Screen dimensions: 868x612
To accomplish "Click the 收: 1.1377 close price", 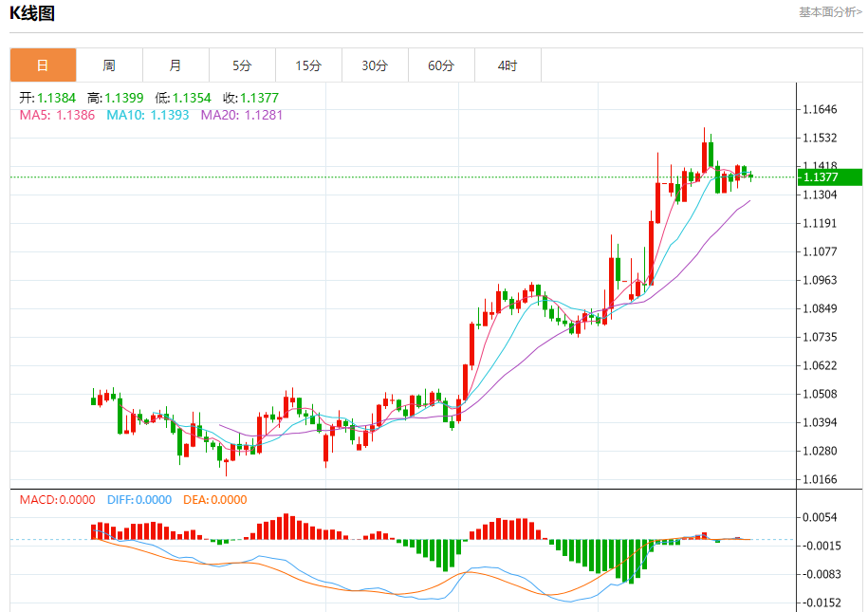I will [250, 98].
